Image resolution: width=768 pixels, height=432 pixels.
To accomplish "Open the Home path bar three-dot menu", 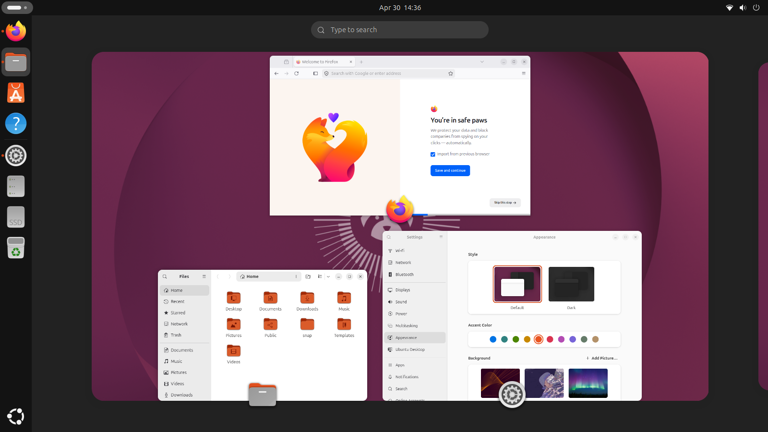I will (x=296, y=276).
